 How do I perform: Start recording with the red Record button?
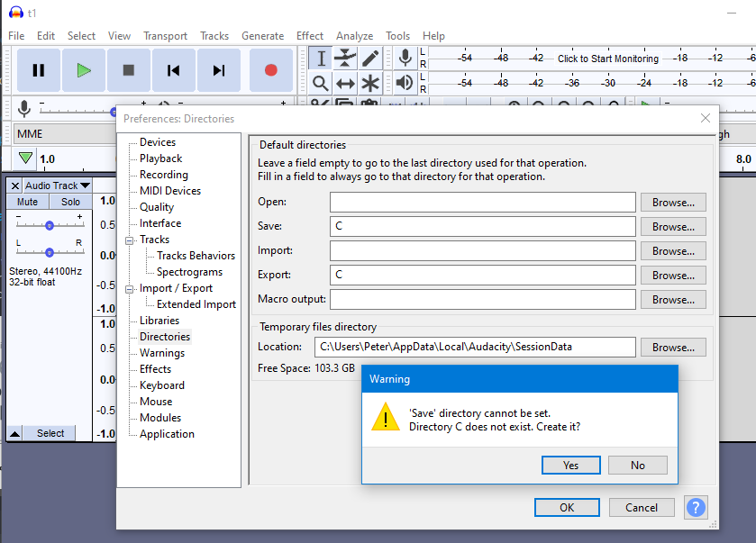271,70
